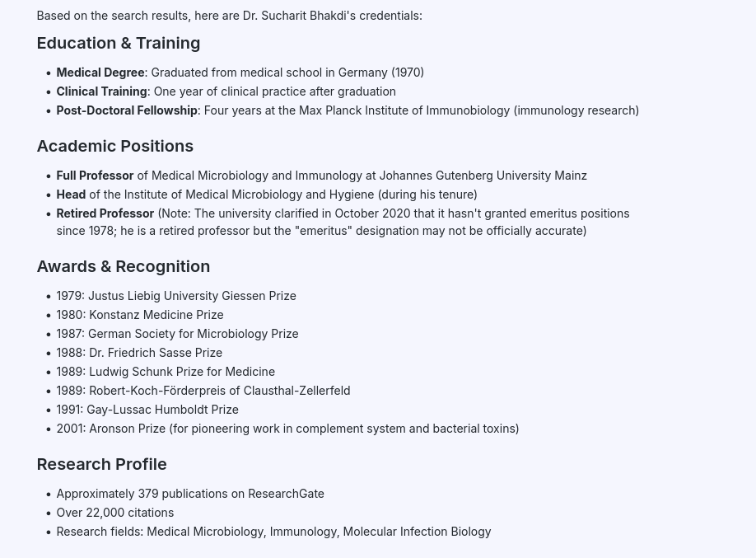This screenshot has height=558, width=756.
Task: Click the German Society for Microbiology Prize entry
Action: [x=177, y=334]
